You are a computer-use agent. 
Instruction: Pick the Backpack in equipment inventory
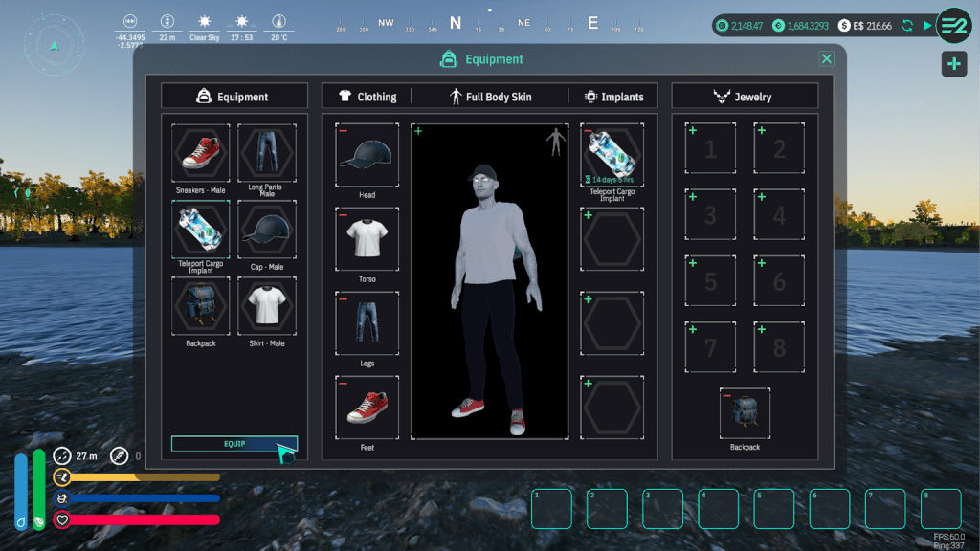pos(201,306)
